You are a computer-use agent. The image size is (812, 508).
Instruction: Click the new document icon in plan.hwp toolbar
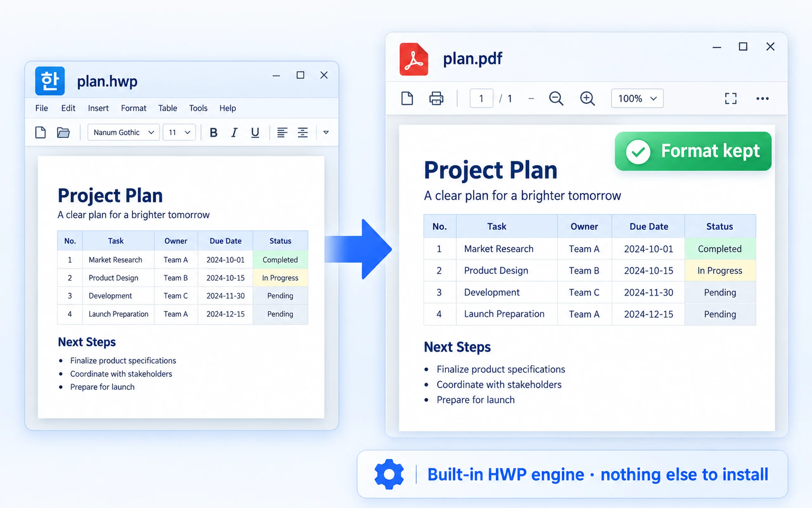pyautogui.click(x=41, y=132)
